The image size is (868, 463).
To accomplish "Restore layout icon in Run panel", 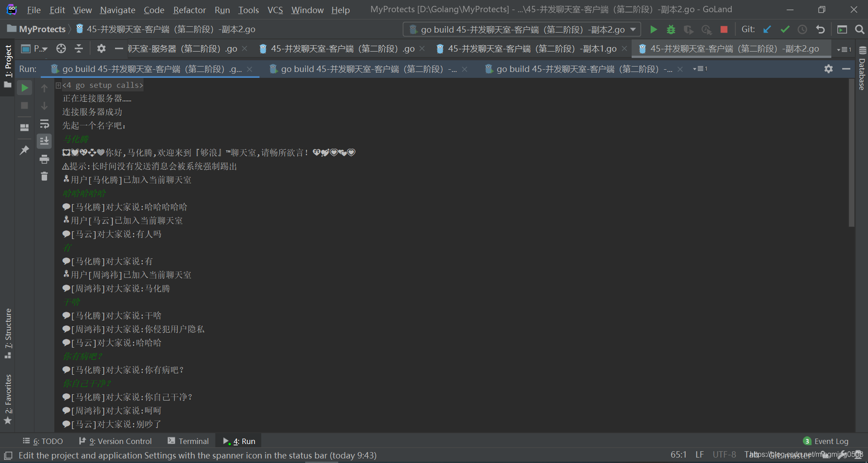I will pos(24,128).
